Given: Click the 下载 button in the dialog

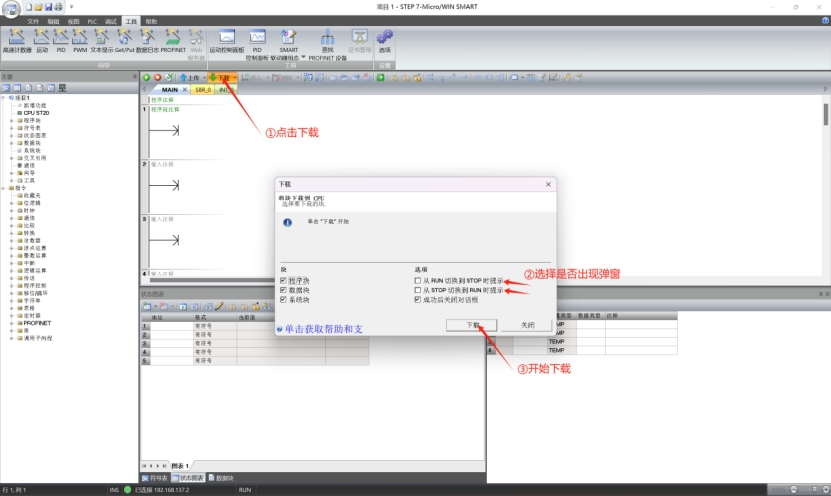Looking at the screenshot, I should tap(474, 325).
